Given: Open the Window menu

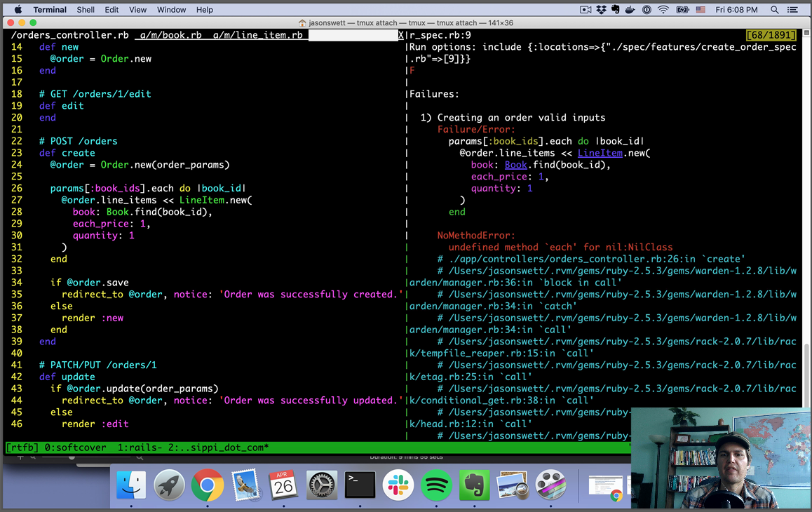Looking at the screenshot, I should [x=171, y=9].
